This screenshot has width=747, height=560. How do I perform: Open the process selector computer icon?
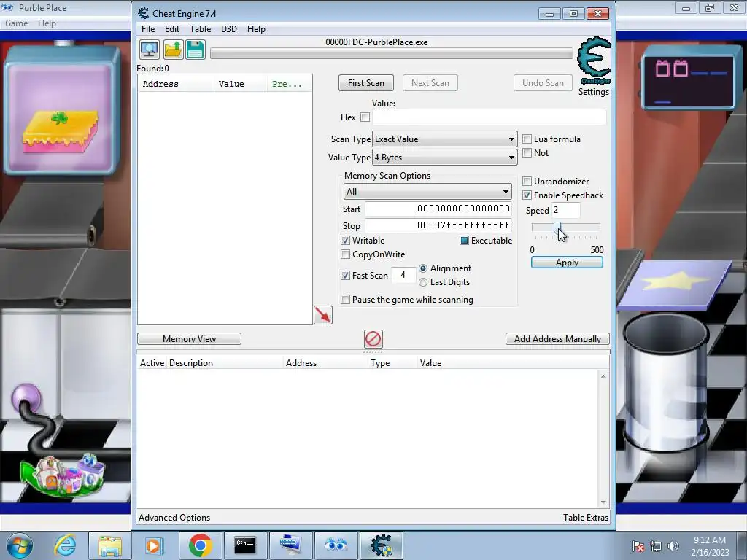click(x=149, y=50)
